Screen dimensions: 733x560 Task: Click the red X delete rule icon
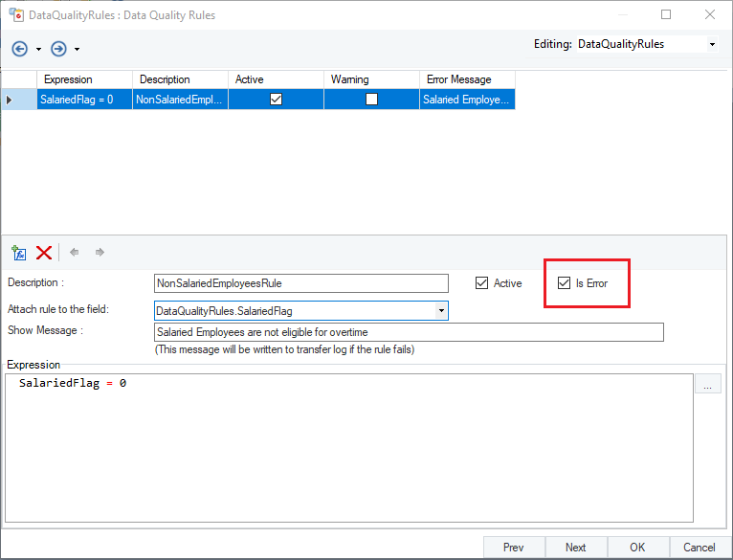pos(43,253)
